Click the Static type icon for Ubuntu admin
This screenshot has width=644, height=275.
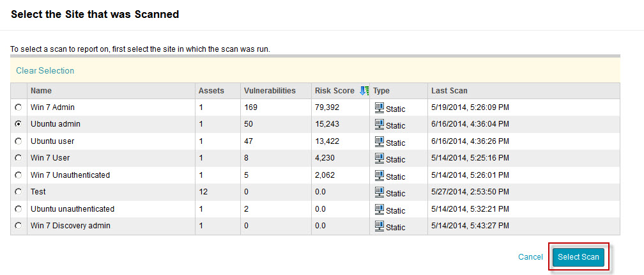(379, 124)
